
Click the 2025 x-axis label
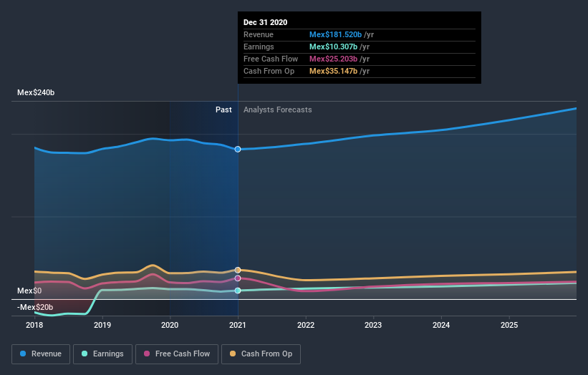(x=509, y=325)
